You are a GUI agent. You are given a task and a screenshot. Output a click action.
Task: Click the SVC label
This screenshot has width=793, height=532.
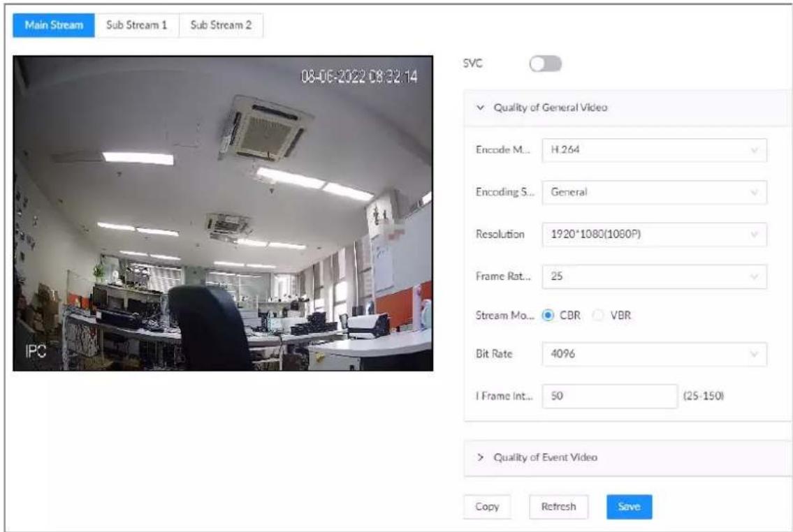tap(472, 64)
